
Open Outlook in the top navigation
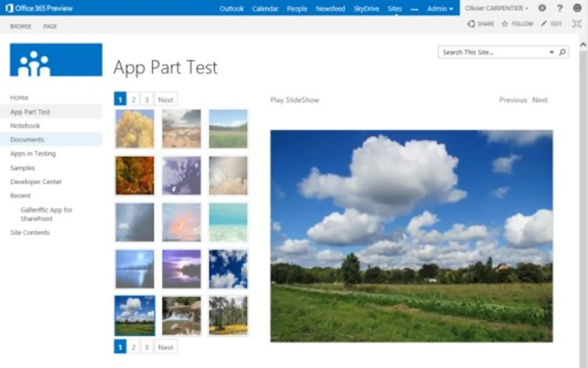[232, 8]
